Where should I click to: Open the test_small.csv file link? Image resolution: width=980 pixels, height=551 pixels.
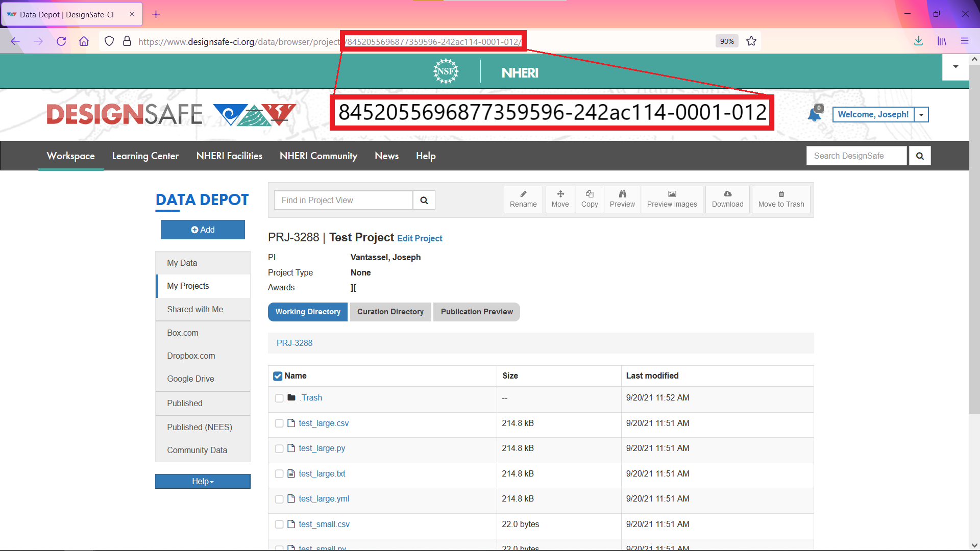click(x=324, y=524)
